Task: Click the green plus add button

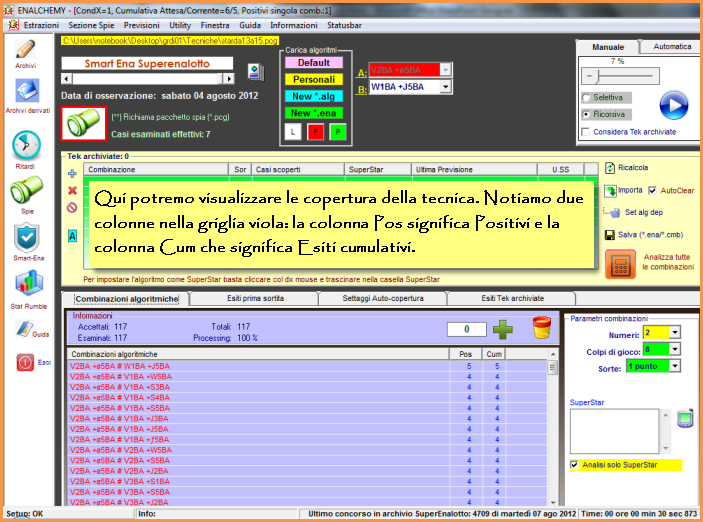Action: (x=503, y=329)
